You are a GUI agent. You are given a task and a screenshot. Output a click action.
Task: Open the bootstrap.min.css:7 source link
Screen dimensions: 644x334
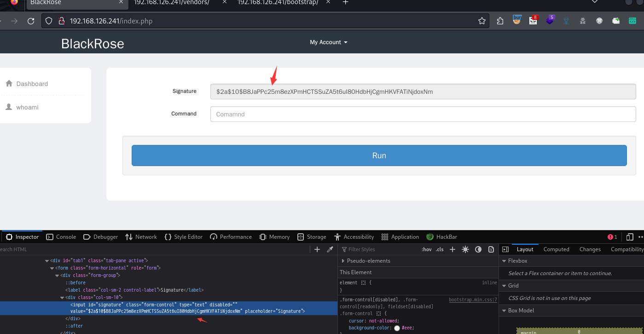click(x=473, y=300)
